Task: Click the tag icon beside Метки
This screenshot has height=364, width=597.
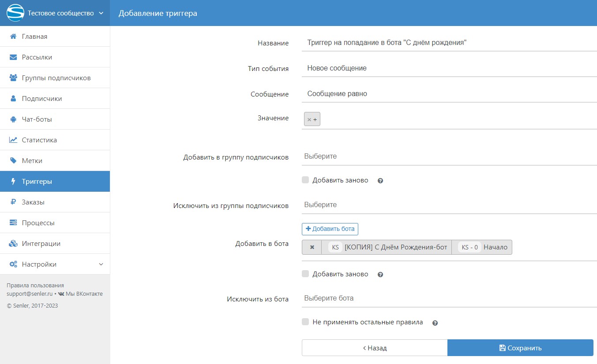Action: [13, 161]
